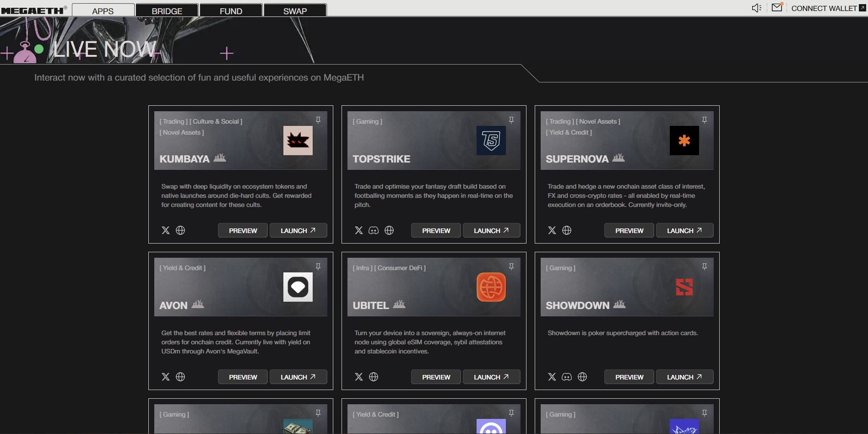The image size is (868, 434).
Task: Open Kumbaya's X (Twitter) profile
Action: coord(166,230)
